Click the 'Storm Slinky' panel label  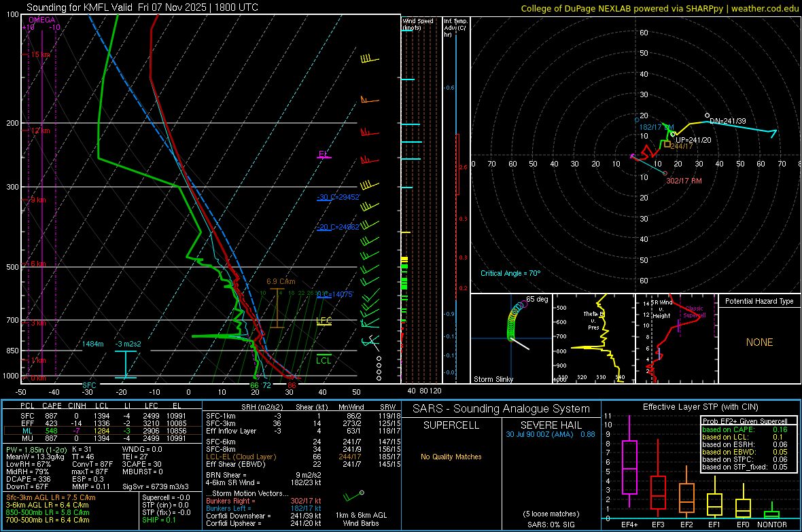point(493,379)
